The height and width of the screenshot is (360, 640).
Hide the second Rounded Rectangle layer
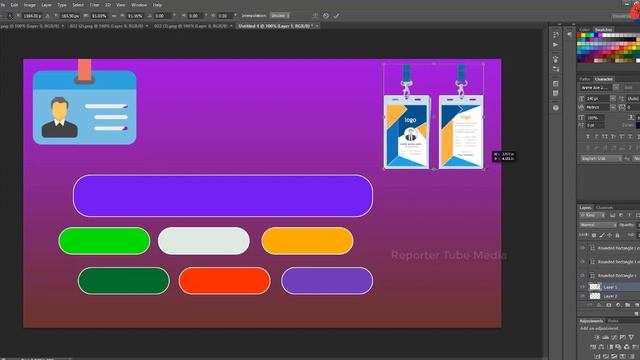(582, 262)
